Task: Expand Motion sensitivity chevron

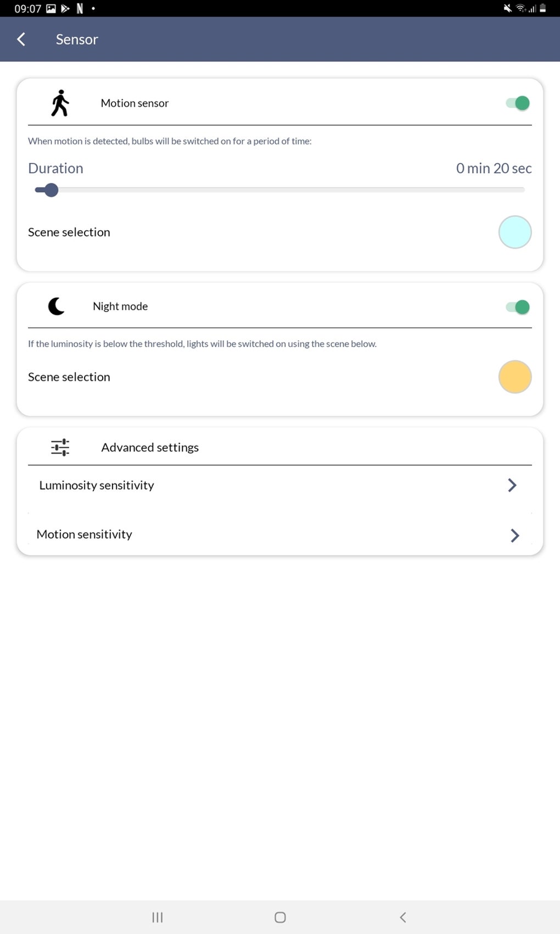Action: [514, 535]
